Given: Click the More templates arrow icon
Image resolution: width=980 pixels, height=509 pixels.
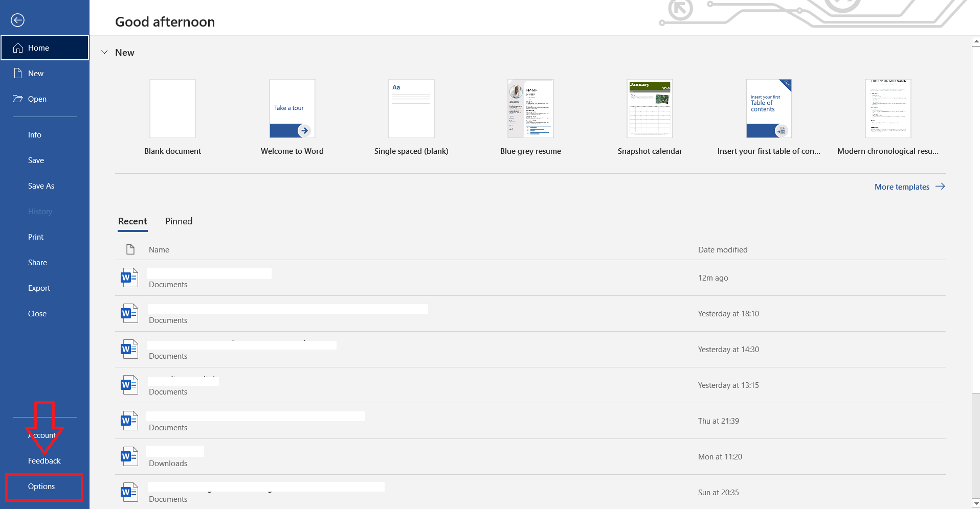Looking at the screenshot, I should point(940,187).
